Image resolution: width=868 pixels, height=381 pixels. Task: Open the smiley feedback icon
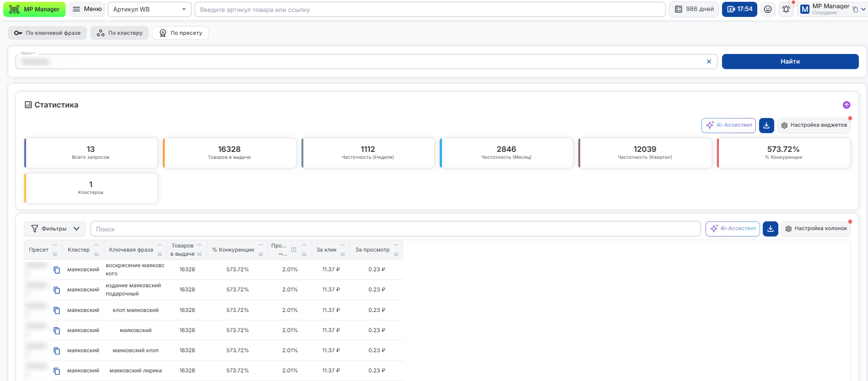(768, 9)
